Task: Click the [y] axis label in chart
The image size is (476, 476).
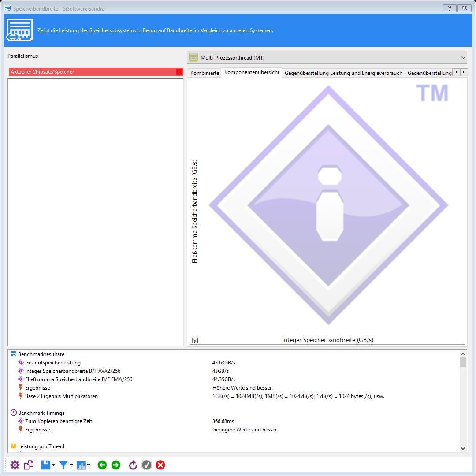Action: click(195, 340)
